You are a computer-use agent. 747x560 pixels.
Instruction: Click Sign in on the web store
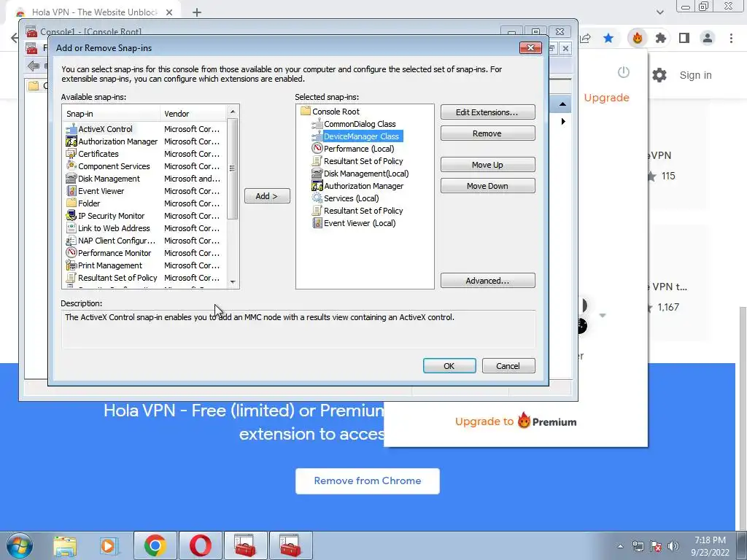point(695,75)
